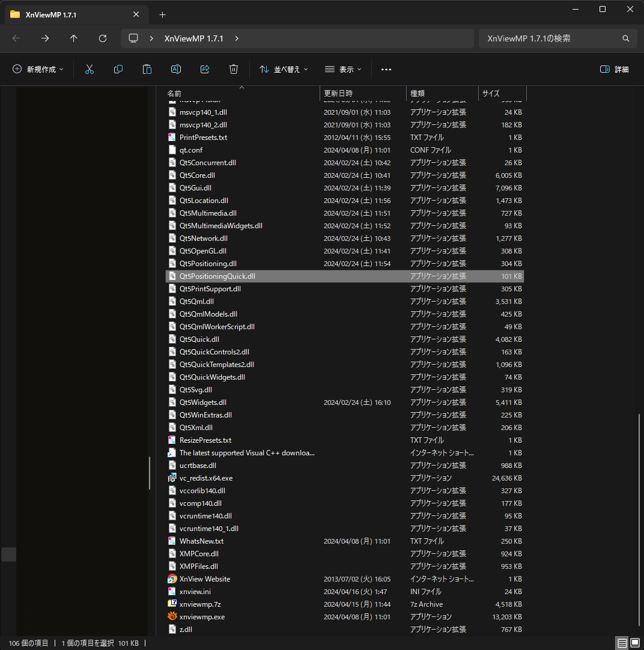Open the 表示 view dropdown

[343, 70]
